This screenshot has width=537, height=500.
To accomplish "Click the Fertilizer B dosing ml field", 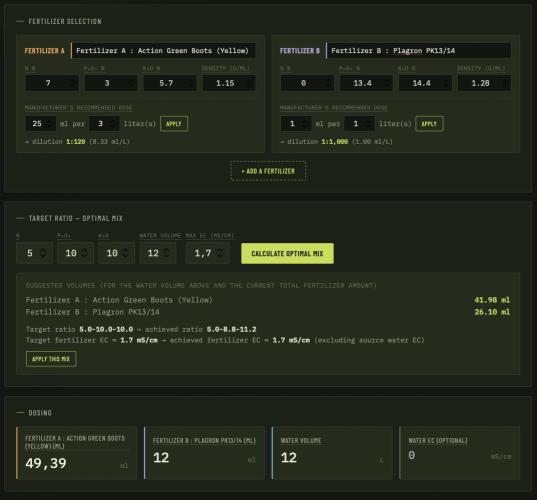I will point(204,458).
